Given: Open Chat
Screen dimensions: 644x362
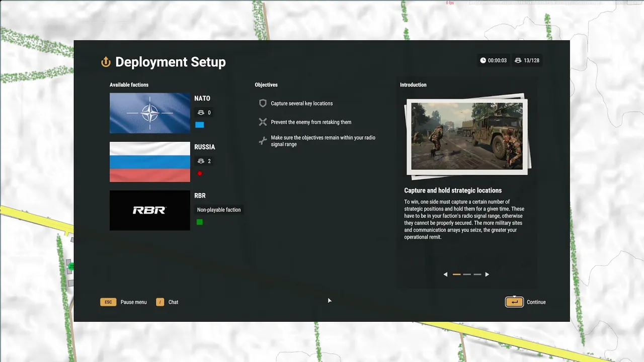Looking at the screenshot, I should point(174,302).
